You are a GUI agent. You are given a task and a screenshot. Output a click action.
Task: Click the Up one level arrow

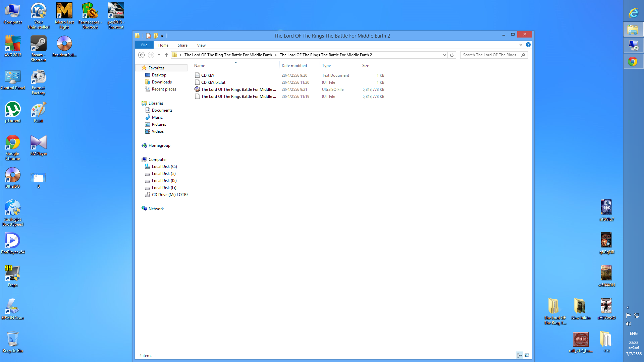click(167, 55)
